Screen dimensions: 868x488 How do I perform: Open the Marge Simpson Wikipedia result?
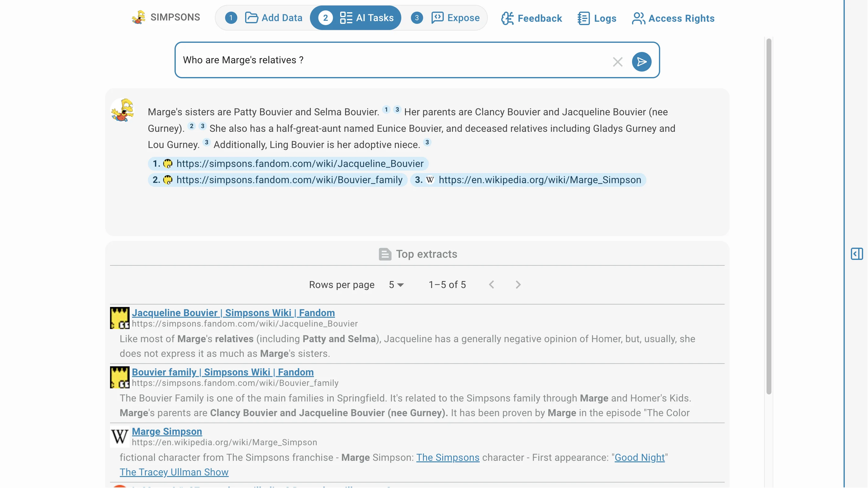(167, 431)
